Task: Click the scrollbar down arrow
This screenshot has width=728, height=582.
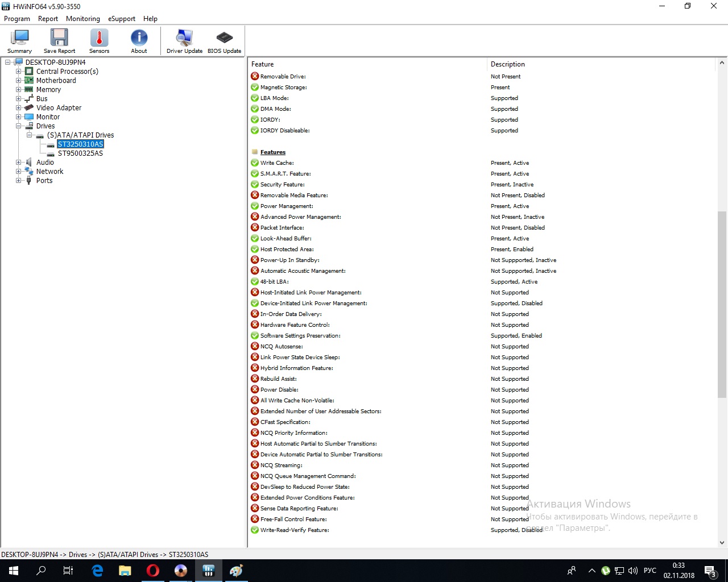Action: [722, 543]
